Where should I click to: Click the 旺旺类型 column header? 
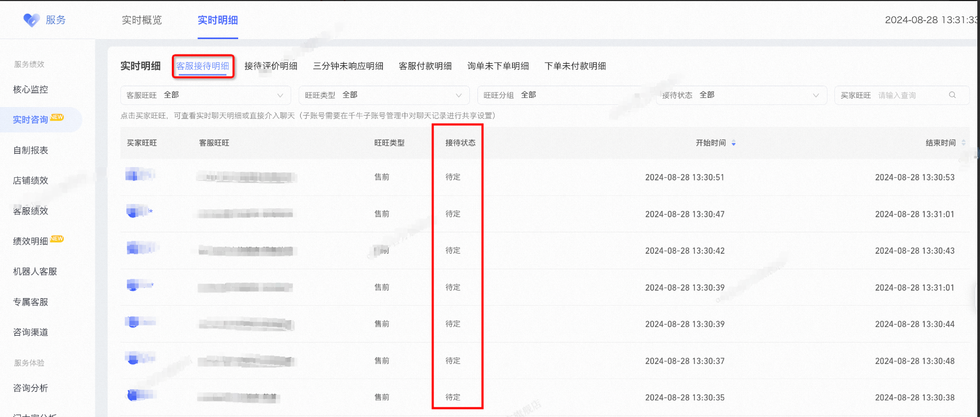coord(389,143)
